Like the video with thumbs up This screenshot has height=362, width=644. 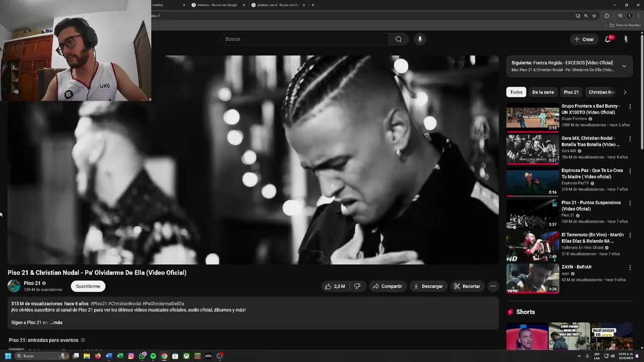pyautogui.click(x=335, y=286)
